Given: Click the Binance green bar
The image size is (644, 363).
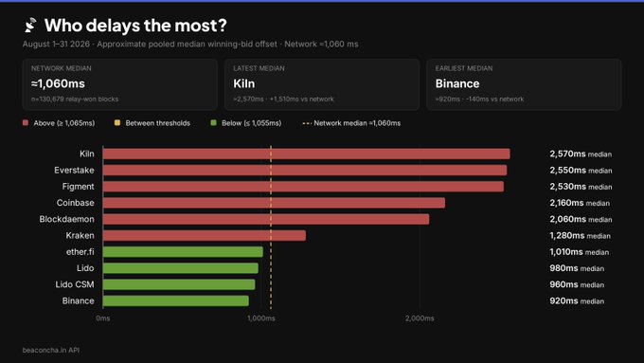Looking at the screenshot, I should (x=176, y=301).
